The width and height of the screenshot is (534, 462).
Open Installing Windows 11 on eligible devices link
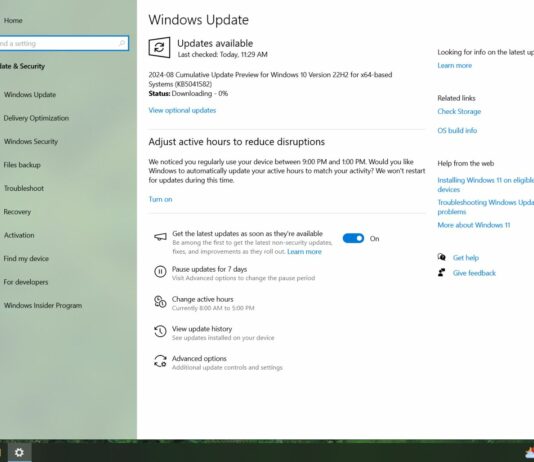(x=486, y=185)
